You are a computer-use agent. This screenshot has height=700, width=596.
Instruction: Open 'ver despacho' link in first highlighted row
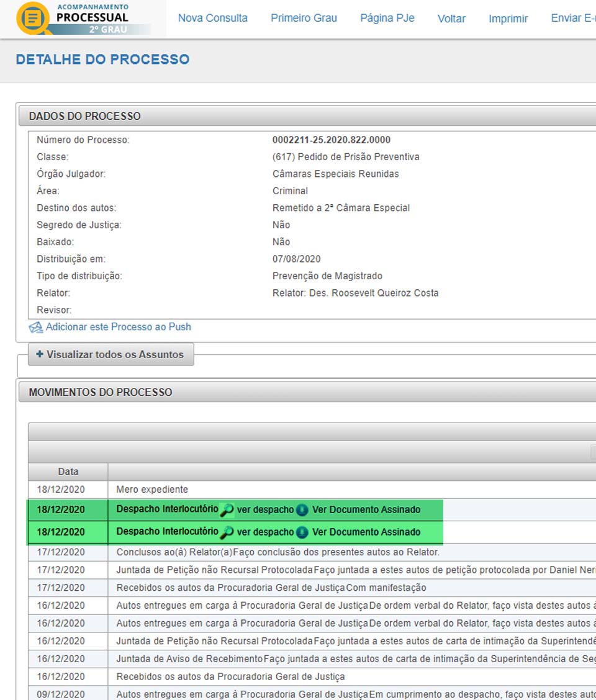(x=265, y=509)
